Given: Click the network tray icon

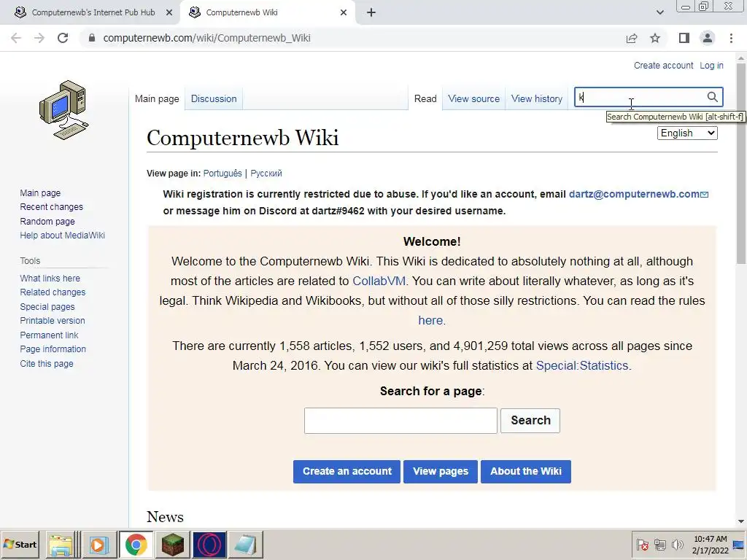Looking at the screenshot, I should click(x=660, y=545).
